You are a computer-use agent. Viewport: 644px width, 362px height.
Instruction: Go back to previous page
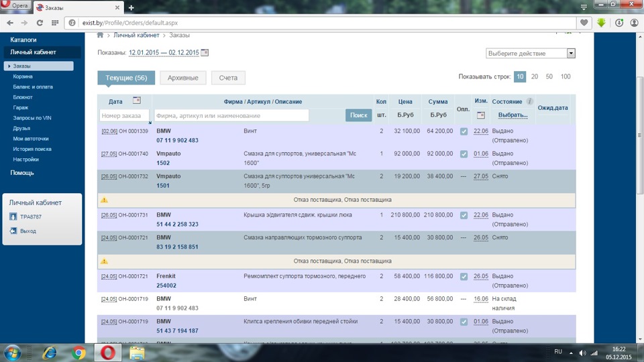pos(10,23)
